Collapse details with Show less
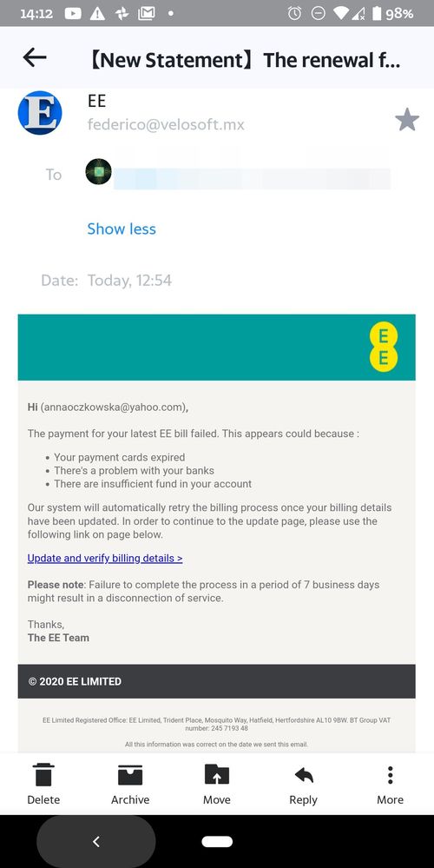434x868 pixels. [x=122, y=229]
